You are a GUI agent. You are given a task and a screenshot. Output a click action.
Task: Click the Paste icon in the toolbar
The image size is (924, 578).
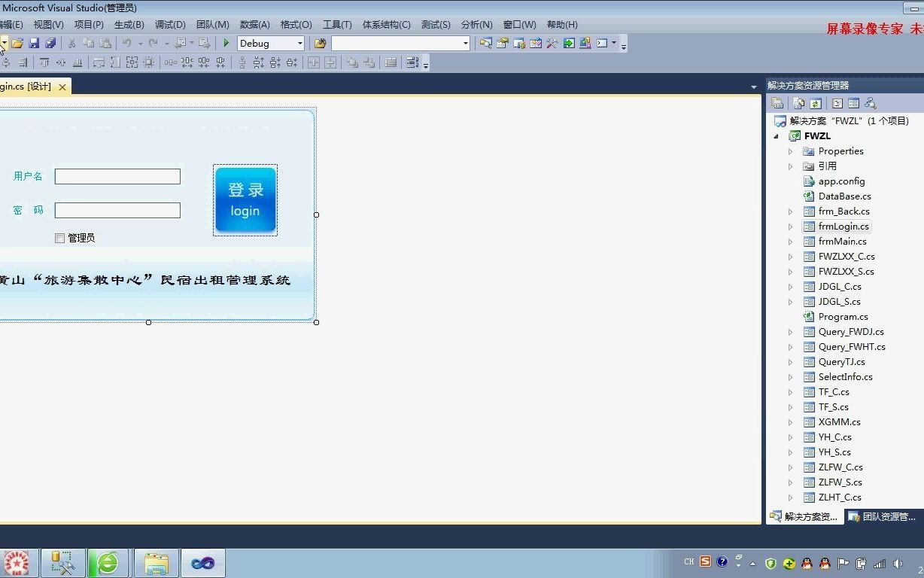pos(105,43)
